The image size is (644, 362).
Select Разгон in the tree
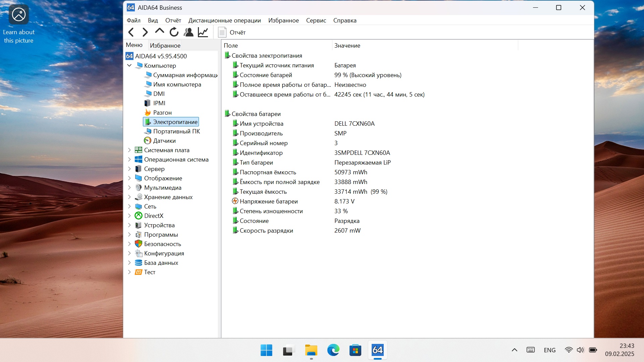pyautogui.click(x=158, y=113)
